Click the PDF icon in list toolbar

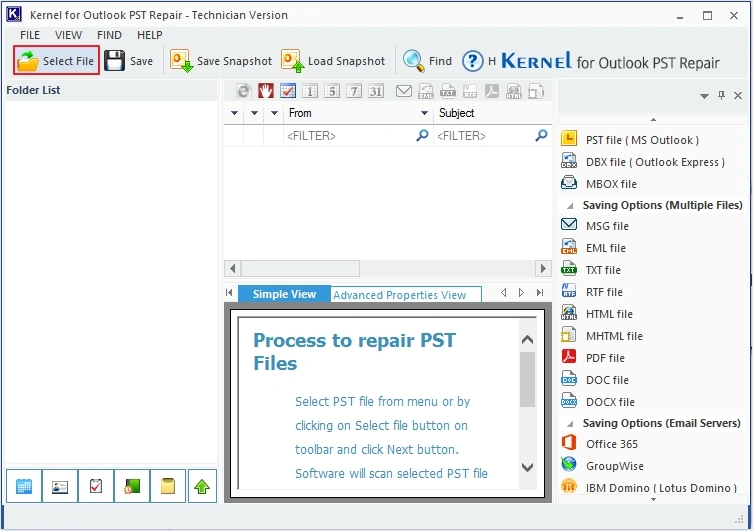(x=492, y=91)
